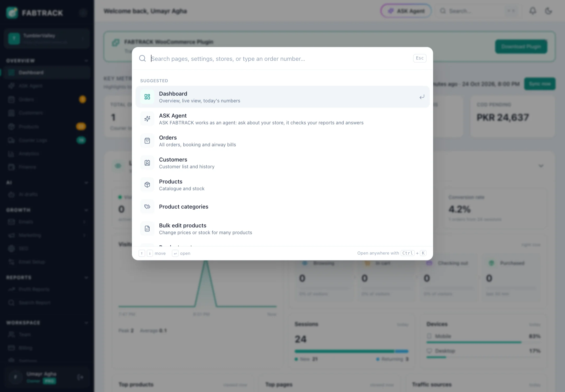The image size is (565, 392).
Task: Click the PKR 24,637 COD pending value
Action: point(503,117)
